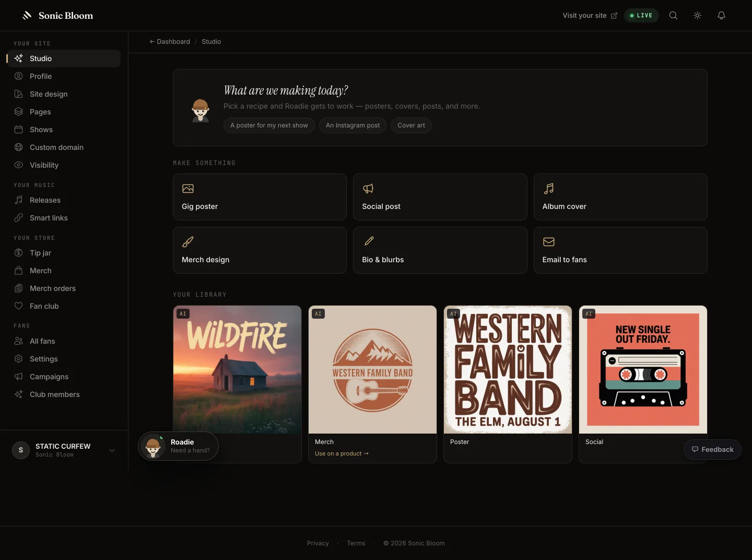Click the 'Poster' library card label

(x=460, y=442)
